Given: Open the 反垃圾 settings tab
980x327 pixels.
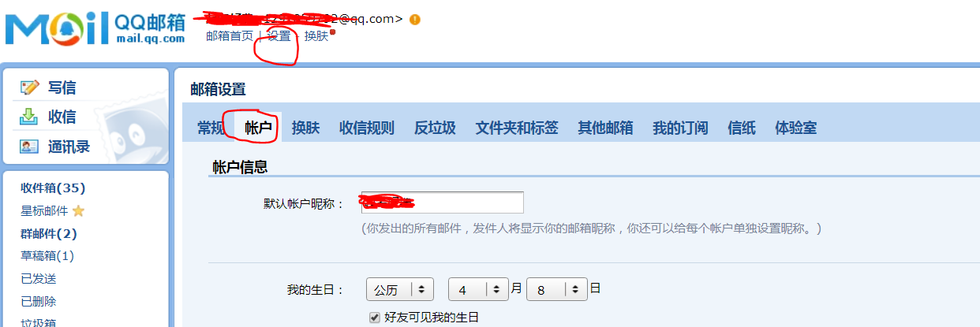Looking at the screenshot, I should (435, 128).
